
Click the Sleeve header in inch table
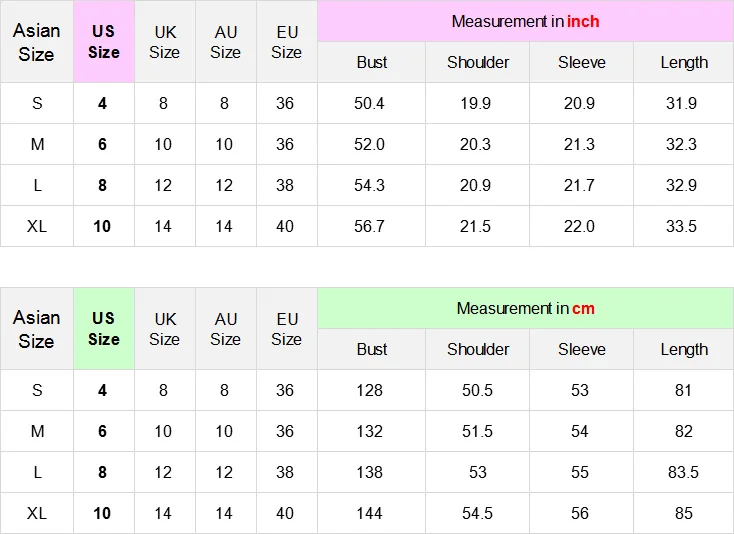click(581, 62)
